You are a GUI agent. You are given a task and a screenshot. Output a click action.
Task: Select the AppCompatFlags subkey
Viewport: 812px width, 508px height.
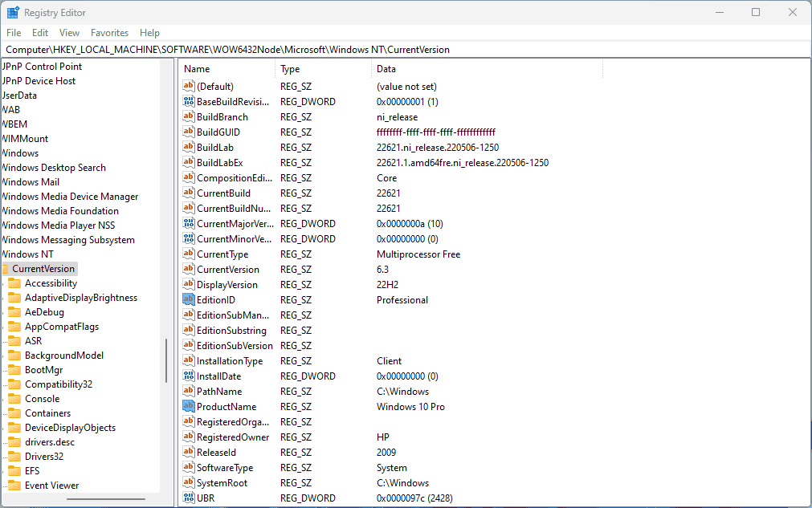click(x=62, y=327)
